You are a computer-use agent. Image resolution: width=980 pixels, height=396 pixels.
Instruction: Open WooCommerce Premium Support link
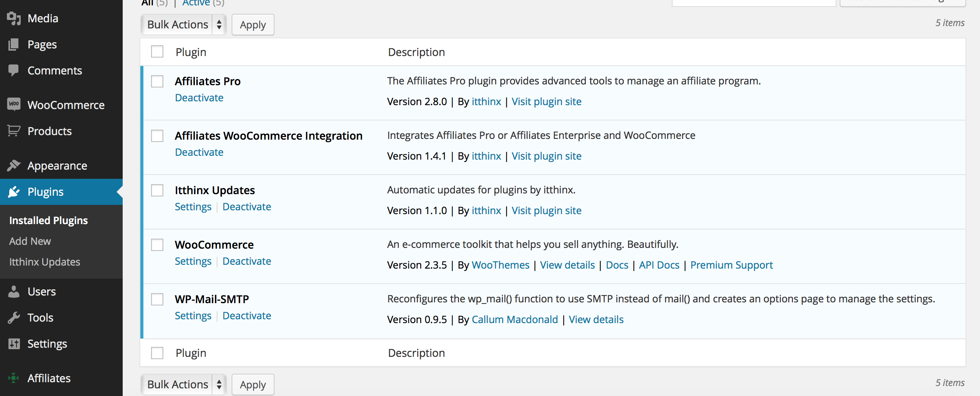coord(732,265)
